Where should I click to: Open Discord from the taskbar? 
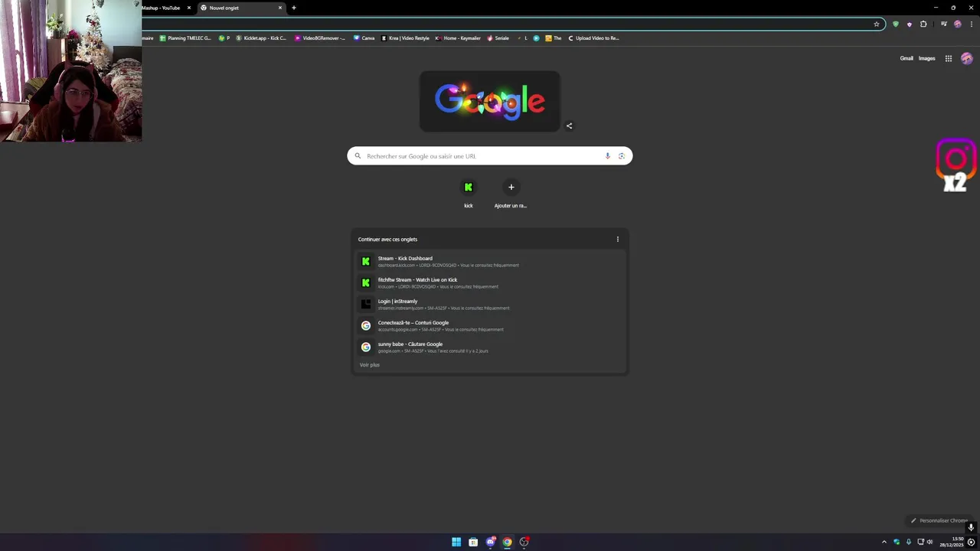pos(491,542)
